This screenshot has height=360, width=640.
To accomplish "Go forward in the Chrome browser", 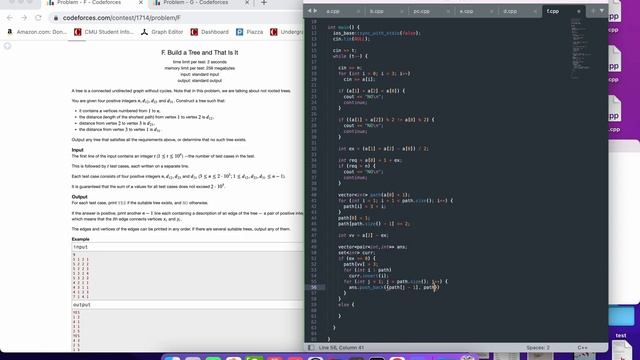I will coord(24,18).
